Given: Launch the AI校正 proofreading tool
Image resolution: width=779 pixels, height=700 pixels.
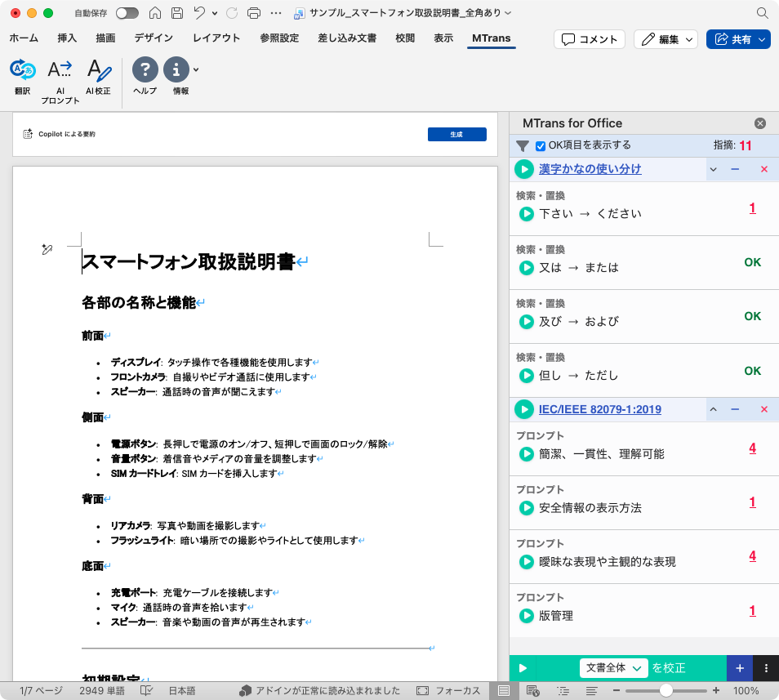Looking at the screenshot, I should tap(98, 71).
